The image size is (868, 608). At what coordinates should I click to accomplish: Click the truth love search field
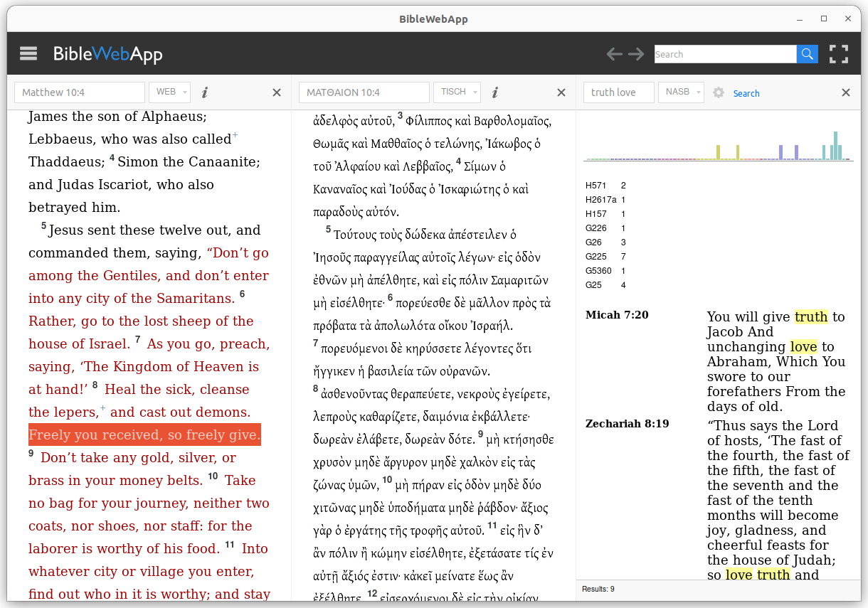[x=619, y=92]
